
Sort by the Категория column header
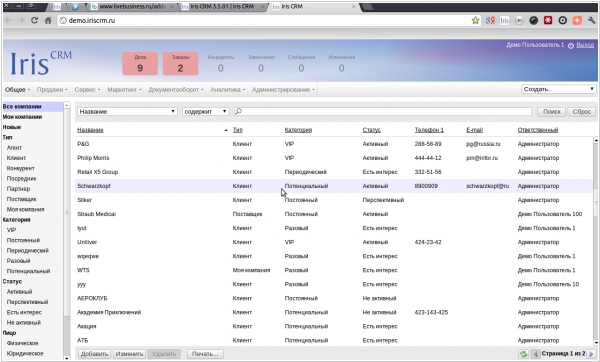(x=298, y=130)
